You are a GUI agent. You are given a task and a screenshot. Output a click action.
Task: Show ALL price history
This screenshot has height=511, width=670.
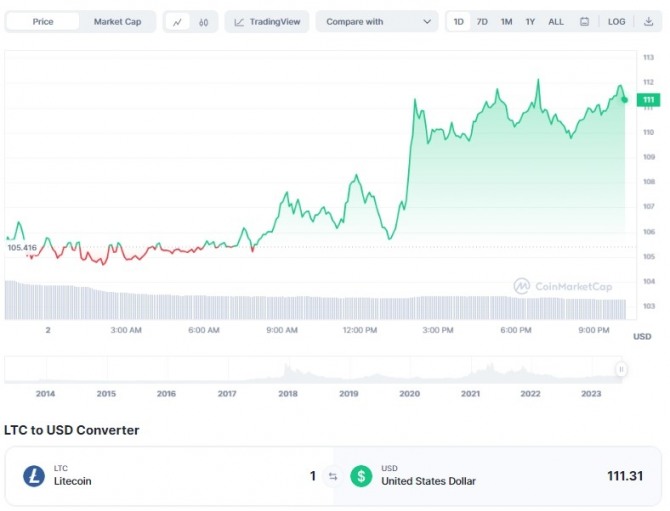pos(556,21)
